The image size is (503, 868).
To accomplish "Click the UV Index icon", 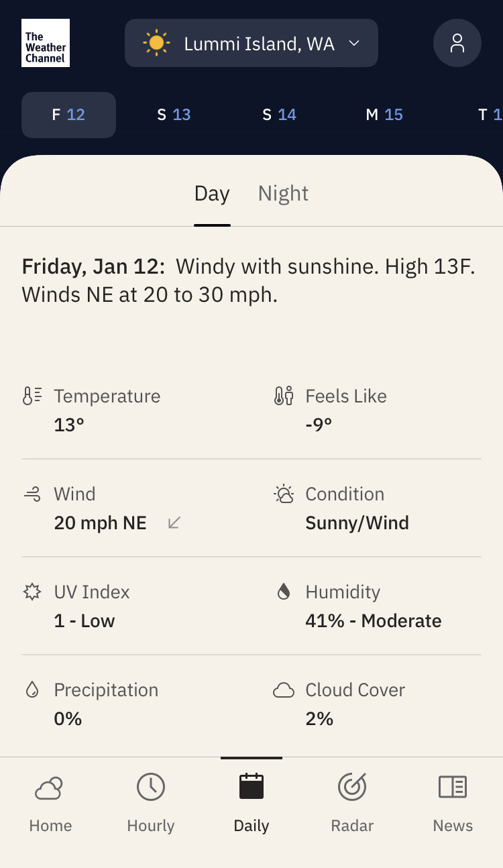I will click(x=32, y=592).
